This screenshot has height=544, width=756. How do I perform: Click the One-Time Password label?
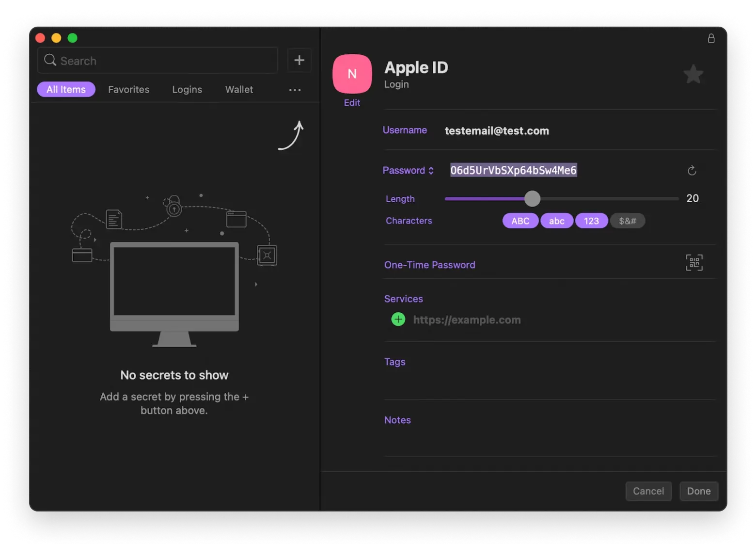click(x=429, y=265)
